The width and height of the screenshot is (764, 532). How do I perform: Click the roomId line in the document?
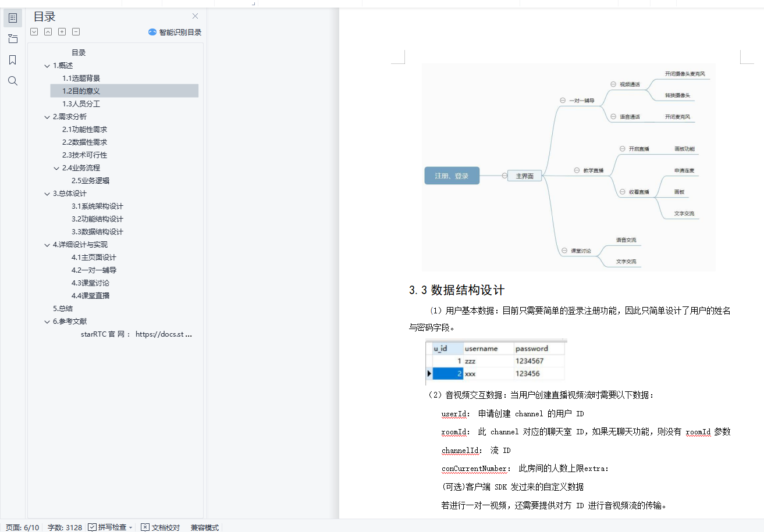point(586,431)
